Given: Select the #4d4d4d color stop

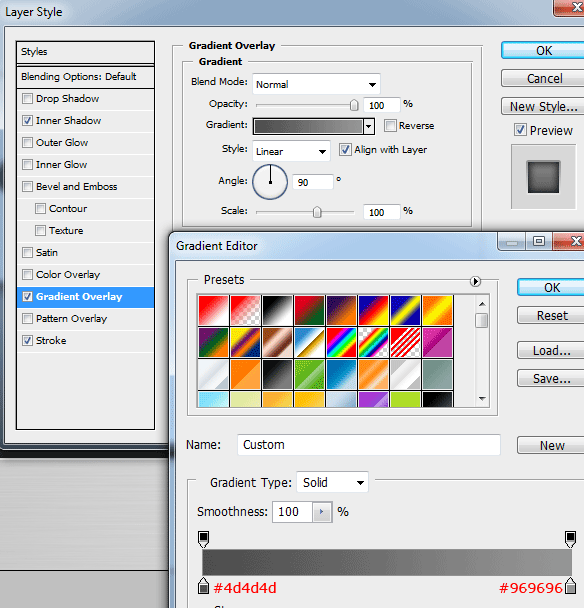Looking at the screenshot, I should [x=203, y=586].
